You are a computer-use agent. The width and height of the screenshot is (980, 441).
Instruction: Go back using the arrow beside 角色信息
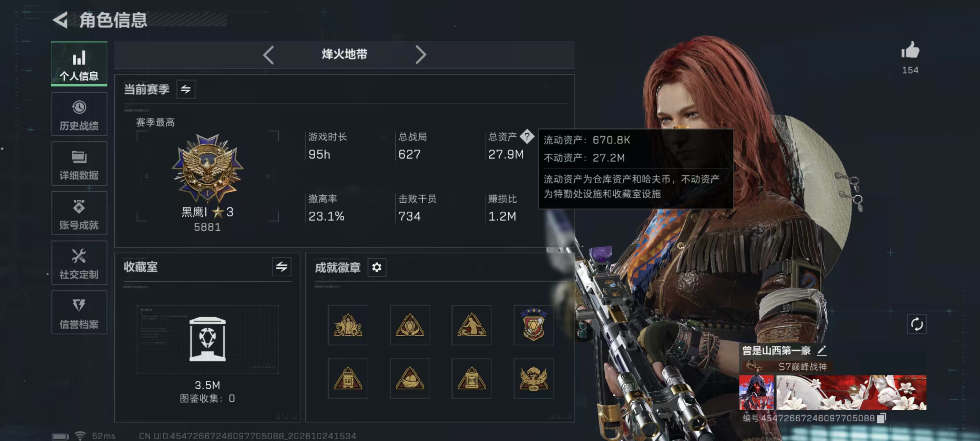point(61,20)
